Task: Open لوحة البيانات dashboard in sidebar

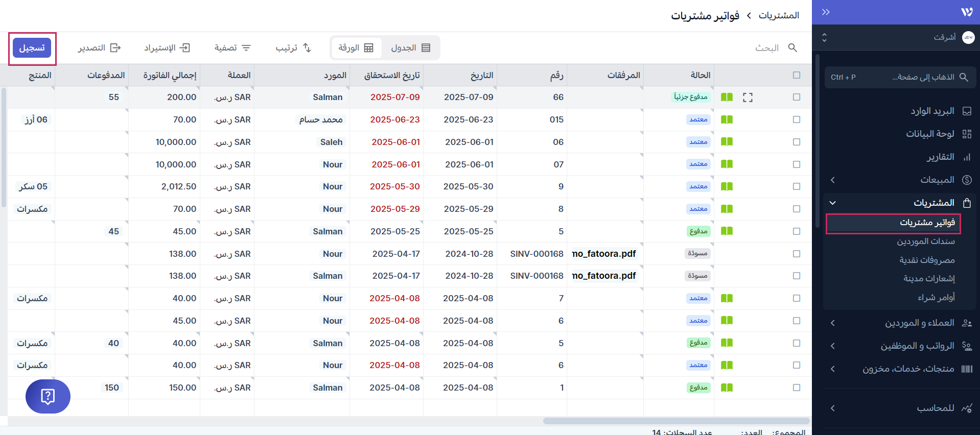Action: tap(930, 134)
